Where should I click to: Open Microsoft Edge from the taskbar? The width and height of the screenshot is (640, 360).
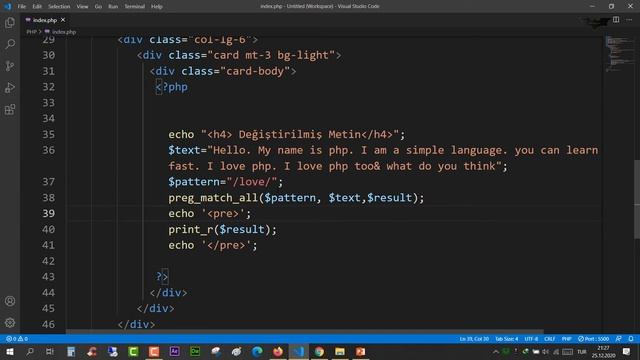(257, 351)
